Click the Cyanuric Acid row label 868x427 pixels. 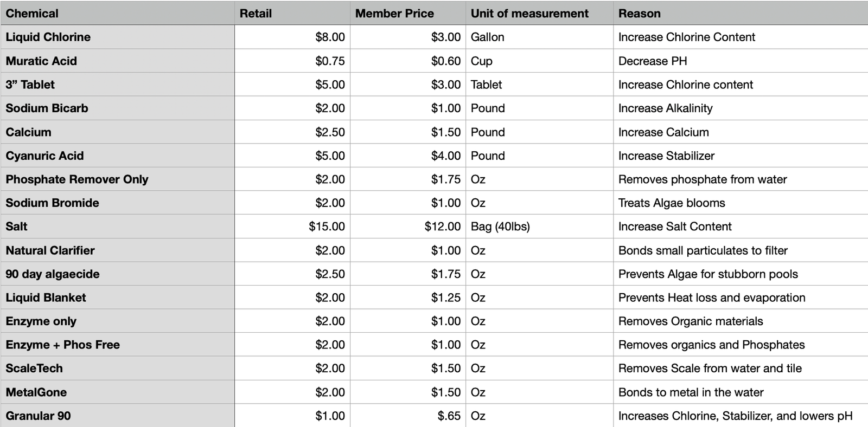[44, 156]
